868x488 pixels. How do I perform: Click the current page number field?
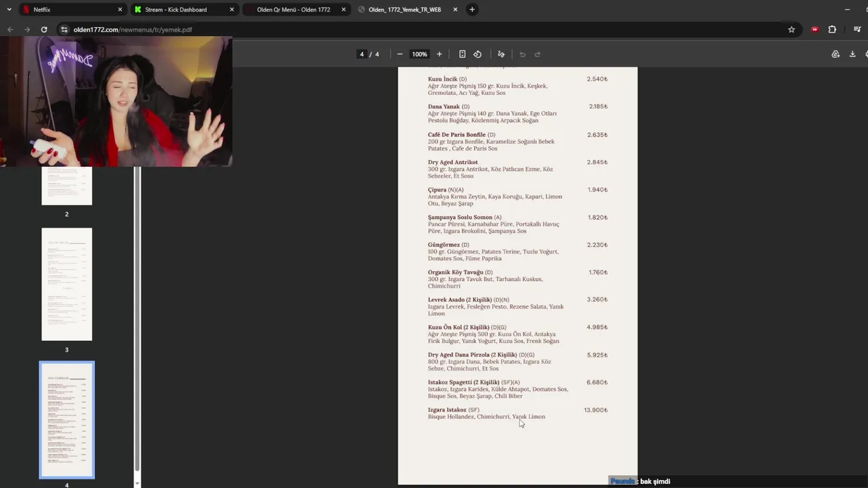(x=362, y=54)
